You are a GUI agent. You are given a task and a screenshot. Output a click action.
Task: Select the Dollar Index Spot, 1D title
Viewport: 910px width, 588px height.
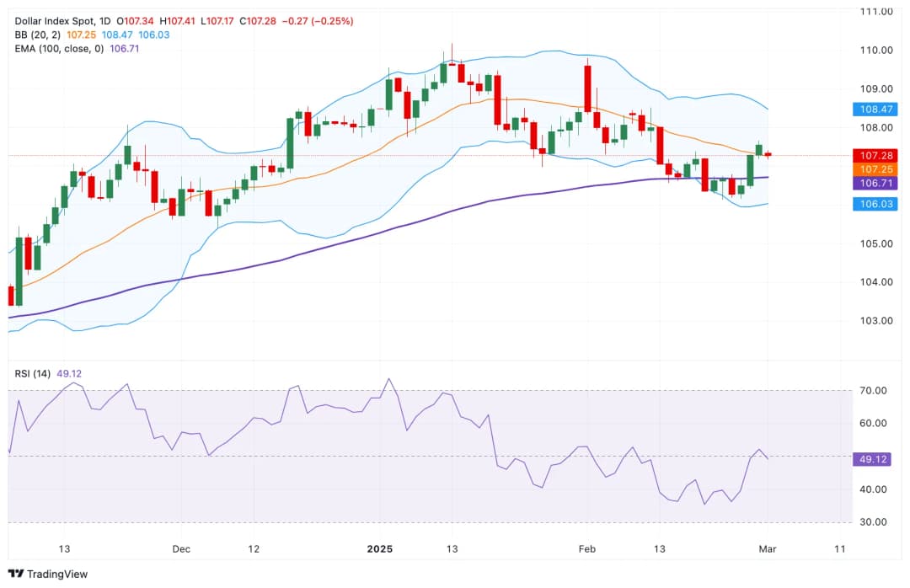(63, 20)
